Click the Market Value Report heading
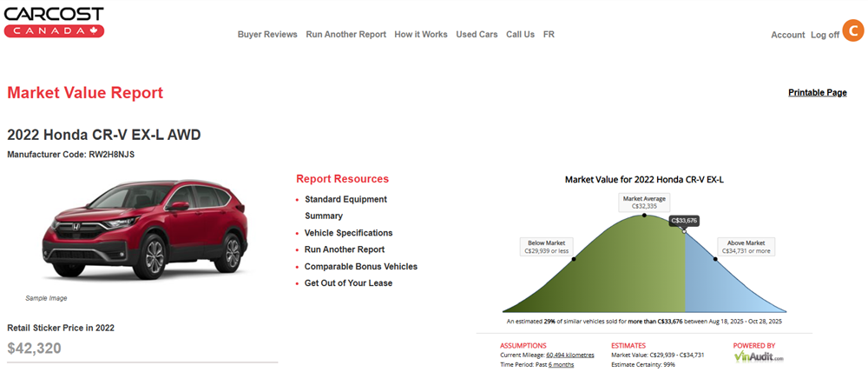Image resolution: width=868 pixels, height=372 pixels. pos(85,93)
